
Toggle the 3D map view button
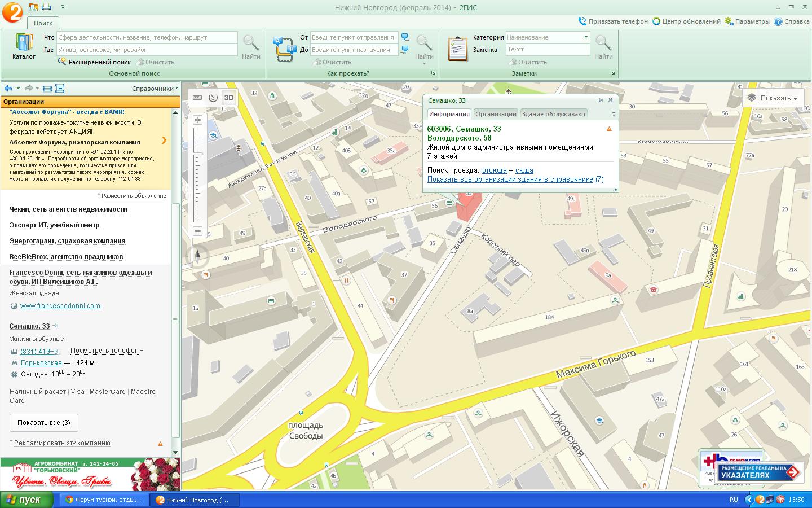tap(228, 98)
